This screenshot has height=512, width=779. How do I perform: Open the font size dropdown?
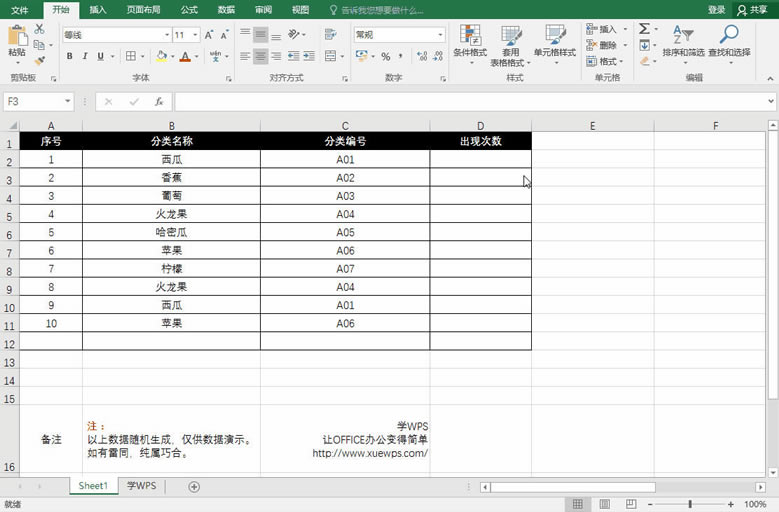point(195,35)
